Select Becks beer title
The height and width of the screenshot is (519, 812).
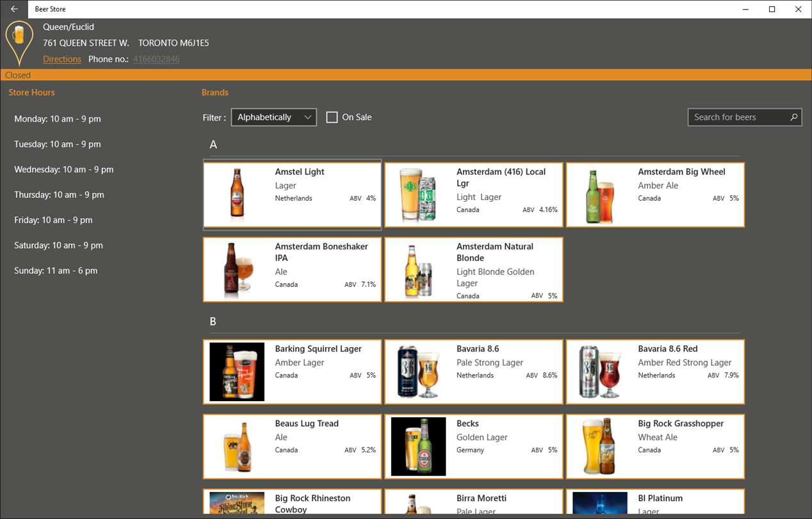(x=467, y=424)
